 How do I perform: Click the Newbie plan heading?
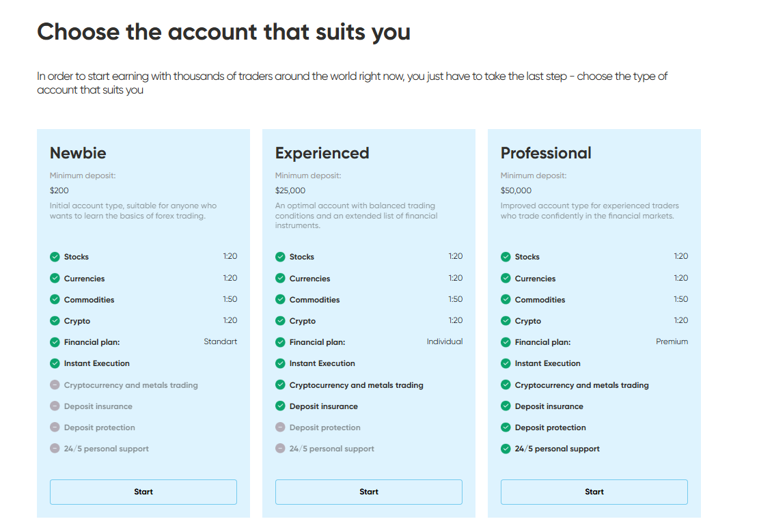pos(78,153)
